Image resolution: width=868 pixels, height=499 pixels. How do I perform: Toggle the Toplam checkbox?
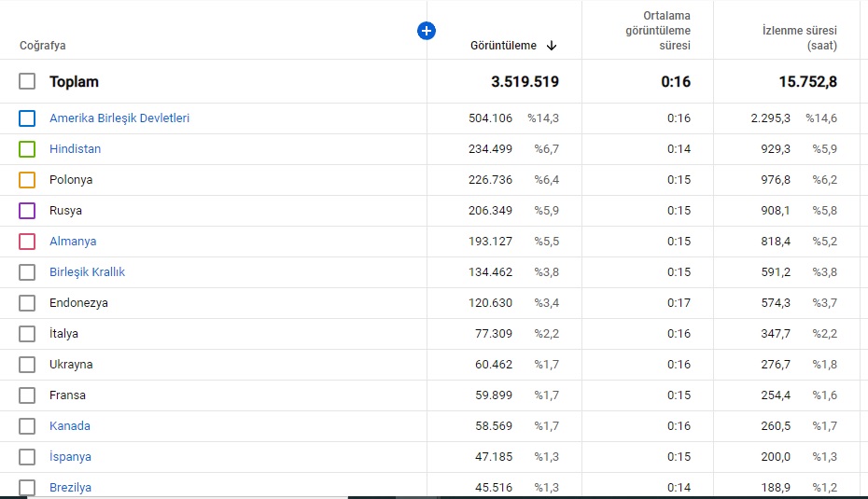[x=27, y=81]
